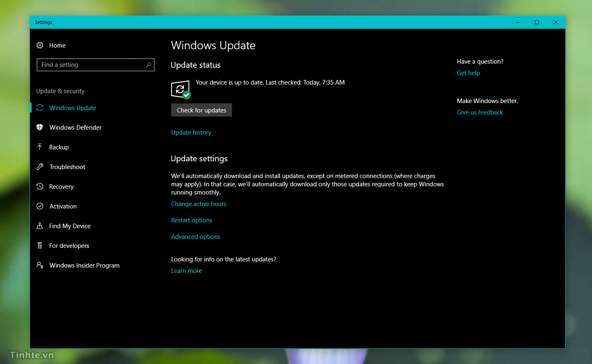592x364 pixels.
Task: Click the 'Make Windows better.' text
Action: tap(487, 101)
